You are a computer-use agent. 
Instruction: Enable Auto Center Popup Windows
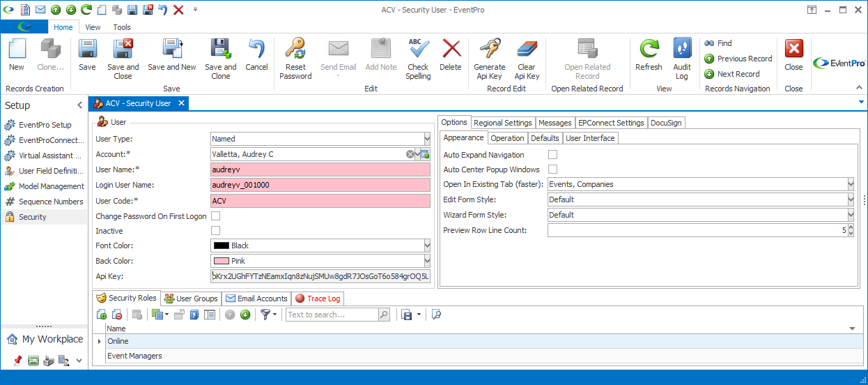click(x=552, y=169)
